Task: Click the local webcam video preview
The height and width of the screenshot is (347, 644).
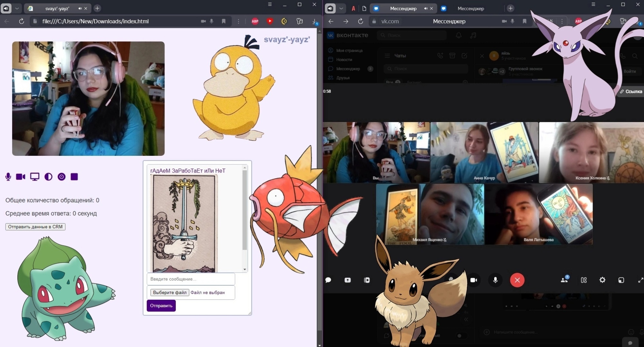Action: [88, 98]
